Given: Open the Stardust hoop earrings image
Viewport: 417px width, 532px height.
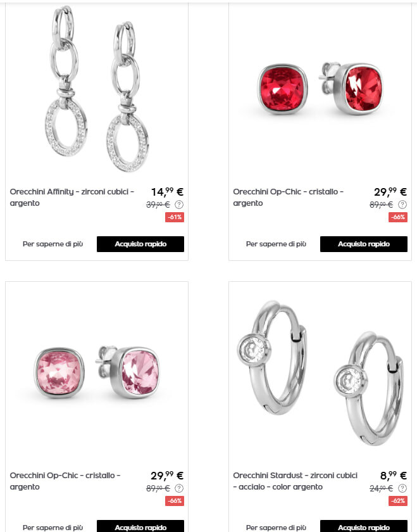Looking at the screenshot, I should pos(320,372).
